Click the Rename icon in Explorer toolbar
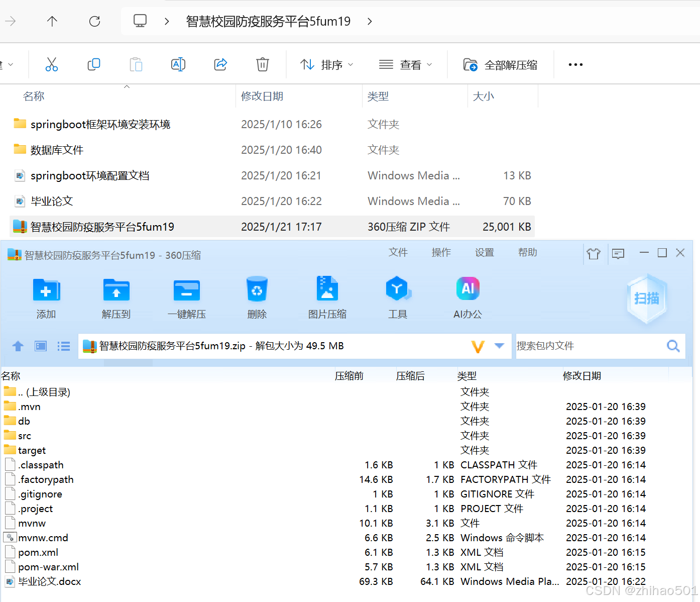Screen dimensions: 700x602 pos(178,64)
